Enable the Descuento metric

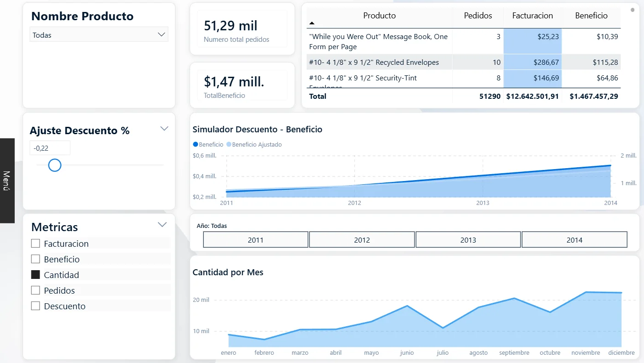(x=35, y=306)
